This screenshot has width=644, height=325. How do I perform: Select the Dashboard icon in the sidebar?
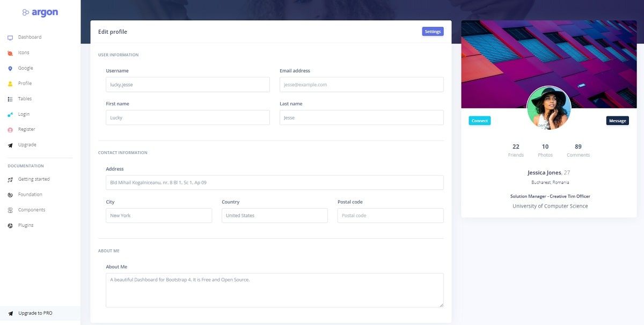pos(10,37)
